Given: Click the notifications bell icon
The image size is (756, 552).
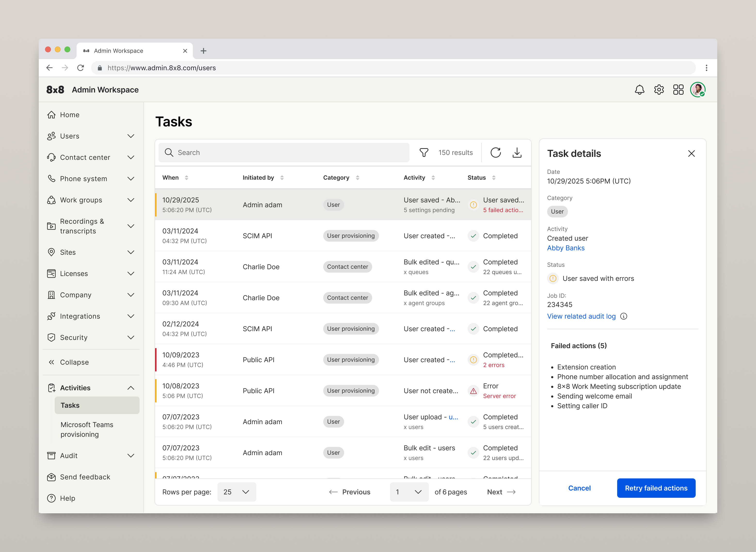Looking at the screenshot, I should click(639, 90).
